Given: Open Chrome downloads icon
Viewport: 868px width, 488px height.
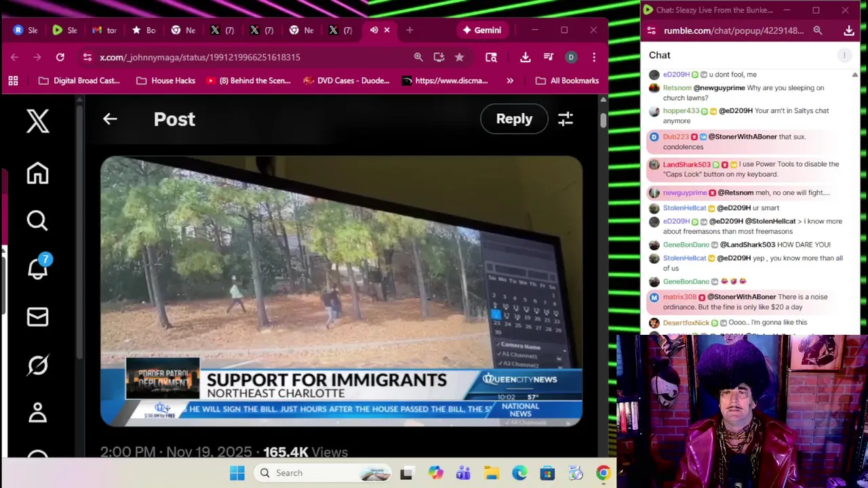Looking at the screenshot, I should point(525,58).
